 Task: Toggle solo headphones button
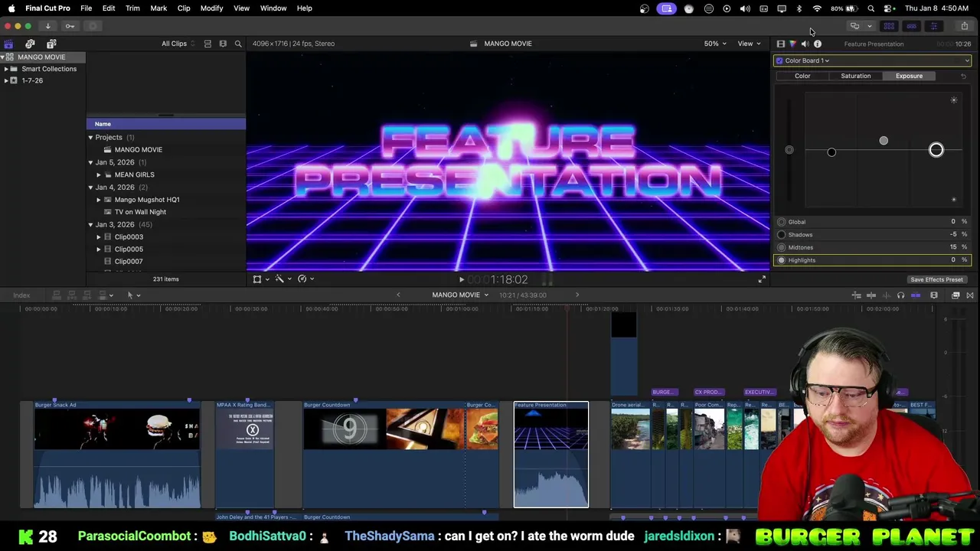coord(900,295)
